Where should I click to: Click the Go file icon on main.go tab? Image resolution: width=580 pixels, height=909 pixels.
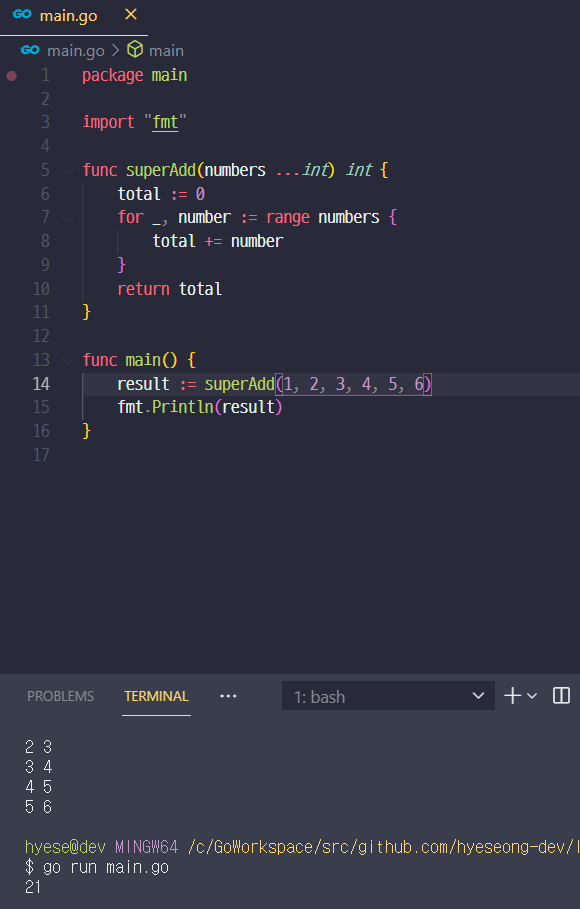(x=22, y=14)
